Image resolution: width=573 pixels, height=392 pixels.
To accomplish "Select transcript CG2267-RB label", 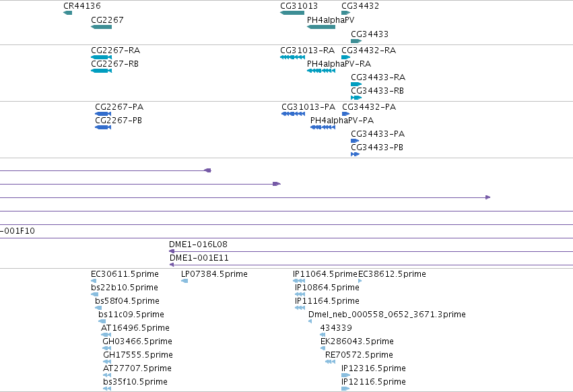I will 114,63.
